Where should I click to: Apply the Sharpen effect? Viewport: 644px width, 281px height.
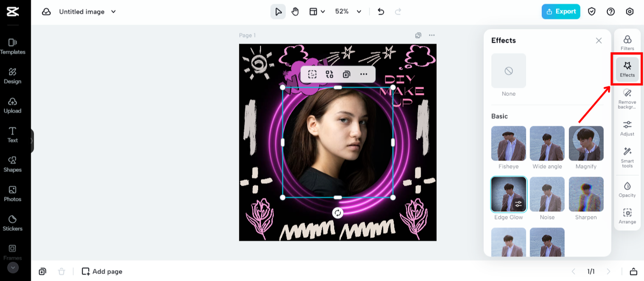point(586,194)
